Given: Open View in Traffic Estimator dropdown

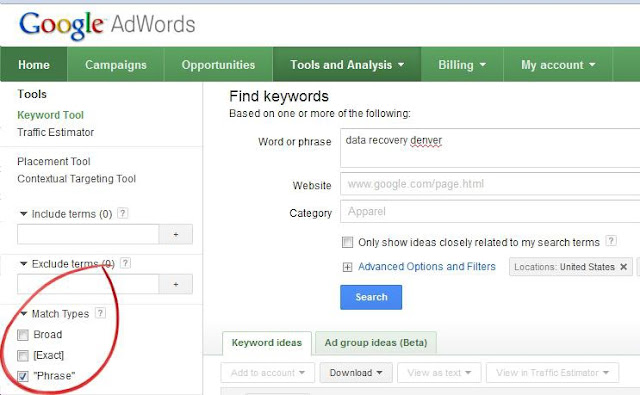Looking at the screenshot, I should pos(552,373).
